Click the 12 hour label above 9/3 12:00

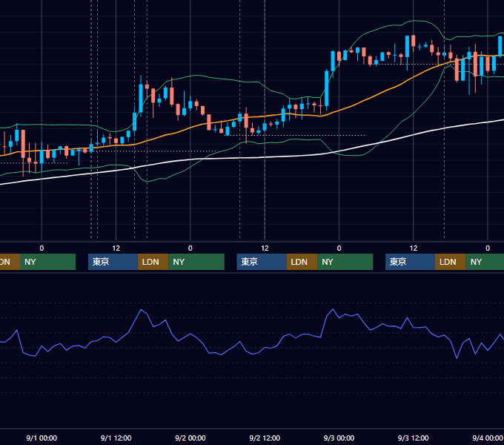click(414, 248)
